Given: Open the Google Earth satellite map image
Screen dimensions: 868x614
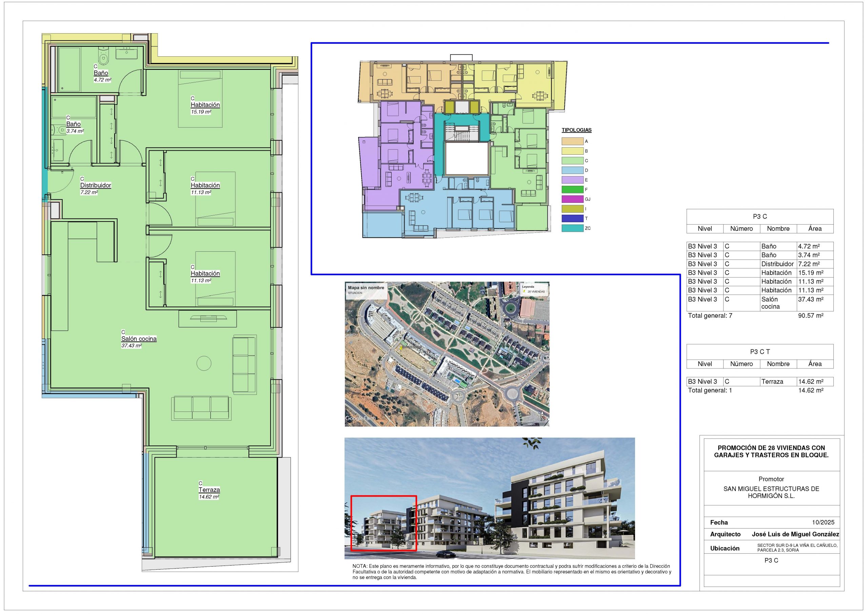Looking at the screenshot, I should (x=447, y=354).
